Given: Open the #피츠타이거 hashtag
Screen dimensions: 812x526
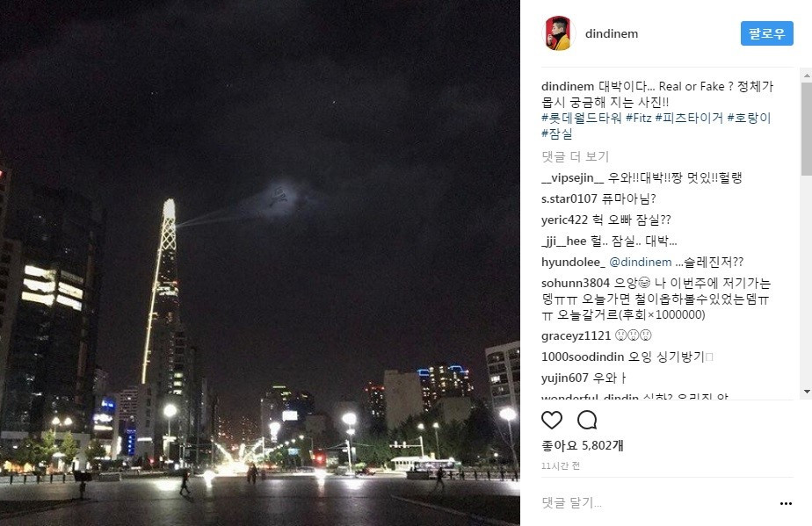Looking at the screenshot, I should pyautogui.click(x=689, y=118).
